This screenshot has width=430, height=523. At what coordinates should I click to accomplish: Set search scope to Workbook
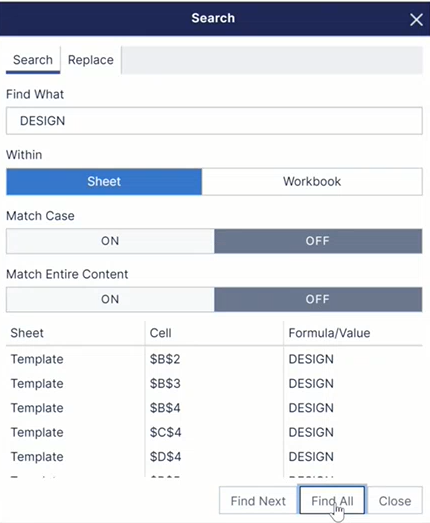click(x=312, y=181)
